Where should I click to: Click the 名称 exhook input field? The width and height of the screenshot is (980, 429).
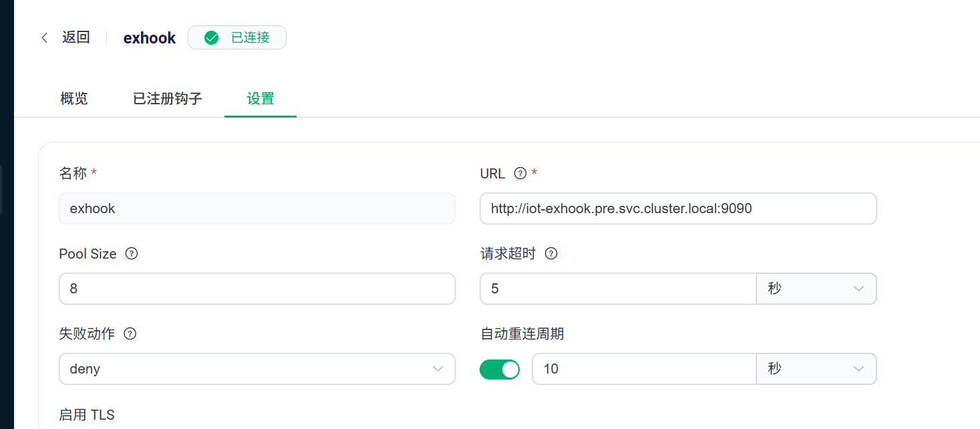[257, 208]
